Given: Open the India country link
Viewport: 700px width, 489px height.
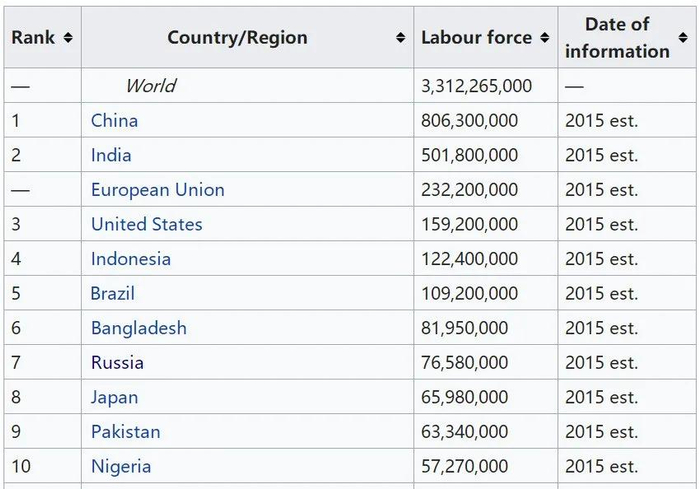Looking at the screenshot, I should [111, 155].
